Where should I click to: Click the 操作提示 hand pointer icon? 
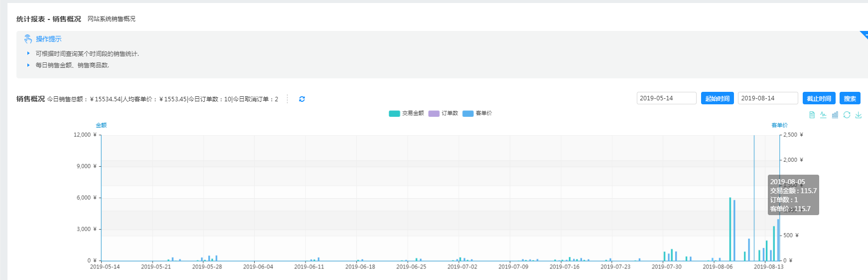(x=28, y=39)
